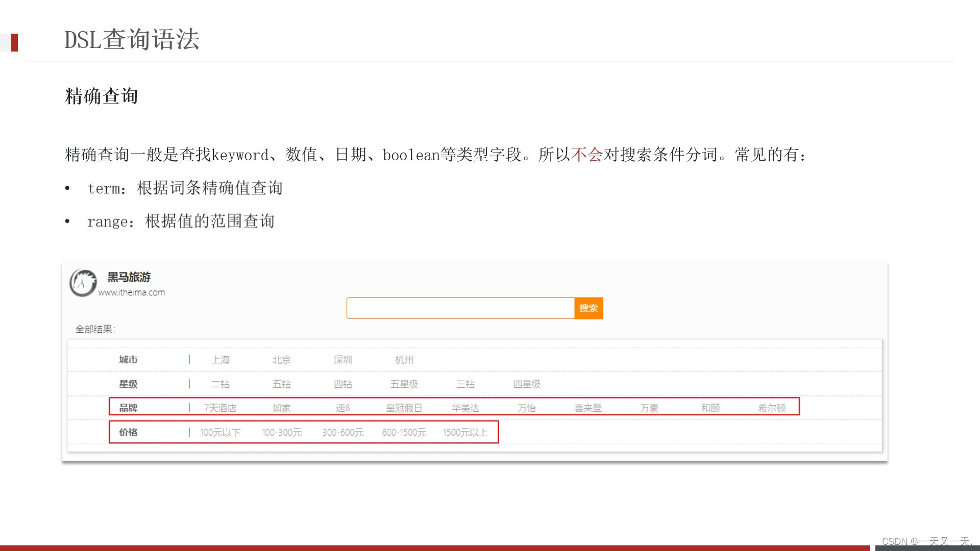The width and height of the screenshot is (980, 551).
Task: Select the 希尔顿 brand filter
Action: [x=772, y=407]
